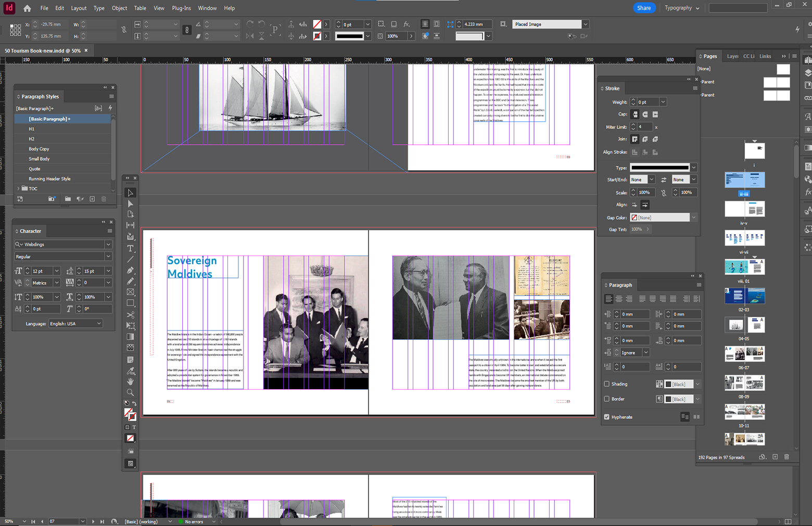Switch to the Links panel tab

tap(765, 56)
